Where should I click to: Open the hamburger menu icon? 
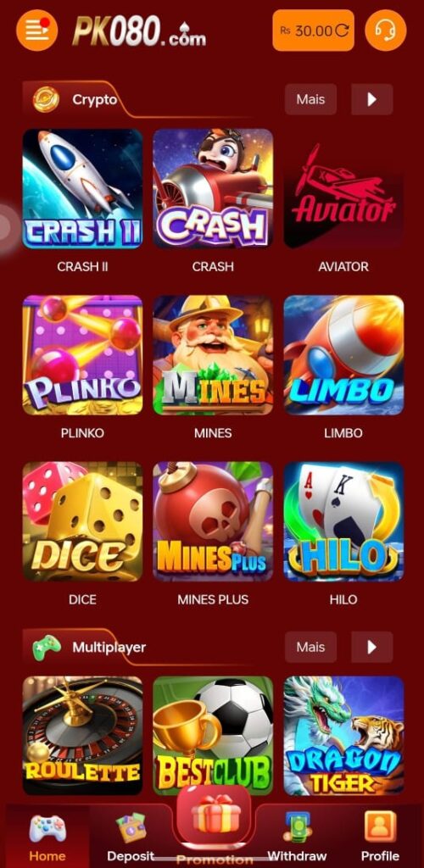36,30
